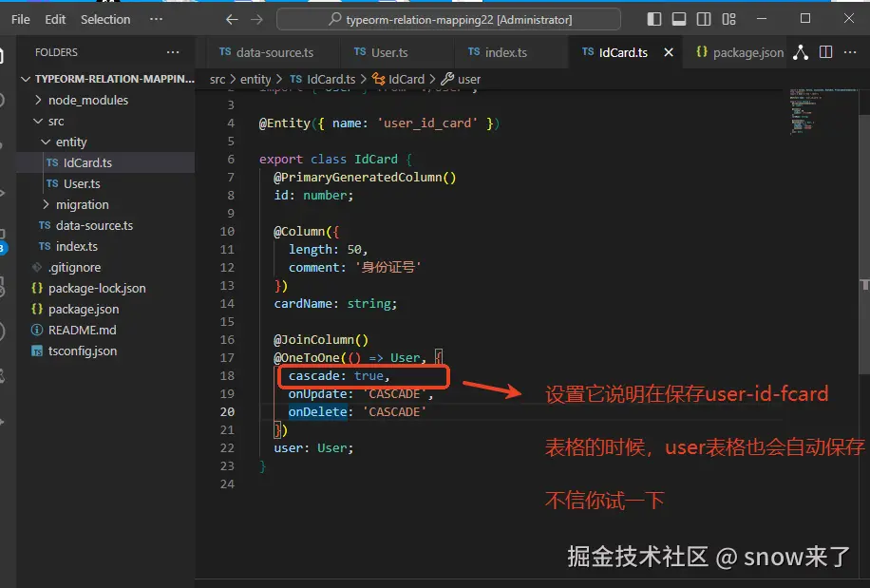Click the IdCard.ts file type icon in the tree
The image size is (870, 588).
[52, 162]
